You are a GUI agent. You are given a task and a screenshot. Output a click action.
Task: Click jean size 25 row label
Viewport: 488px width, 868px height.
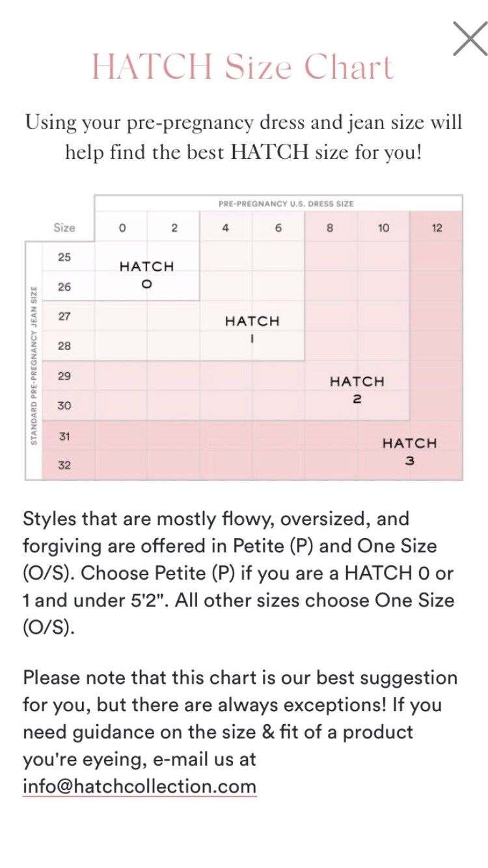coord(64,257)
